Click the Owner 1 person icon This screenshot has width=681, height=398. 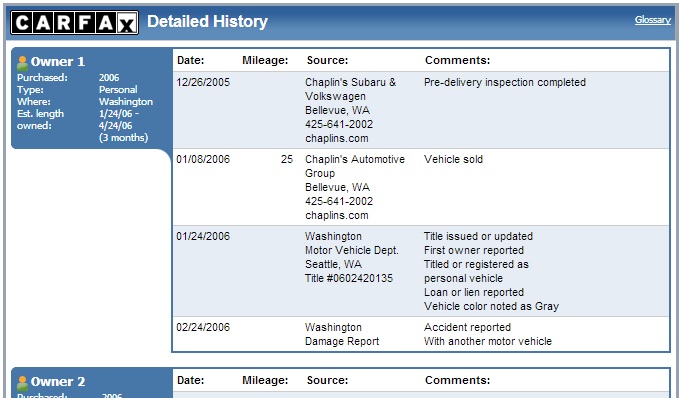click(22, 63)
